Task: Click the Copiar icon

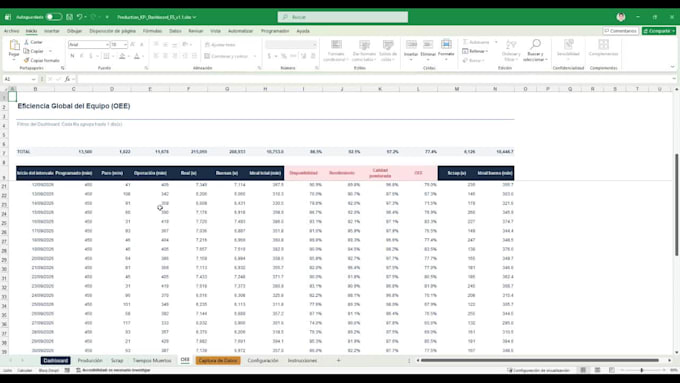Action: [x=26, y=51]
